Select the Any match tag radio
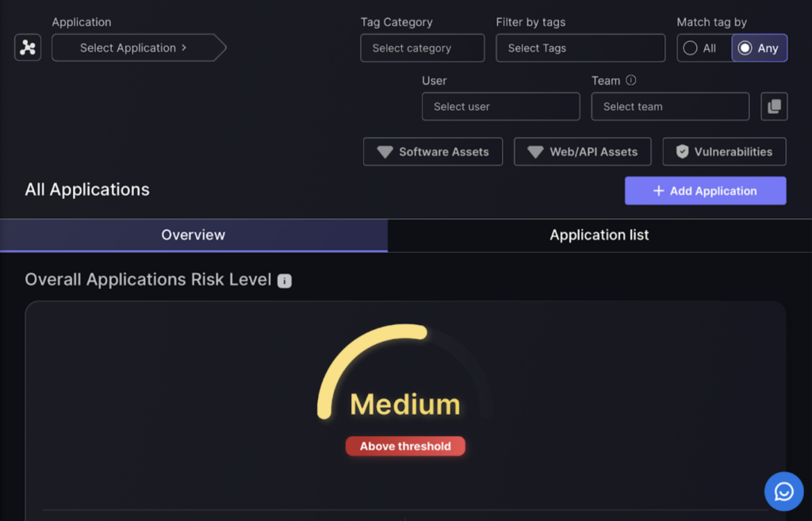 coord(759,48)
